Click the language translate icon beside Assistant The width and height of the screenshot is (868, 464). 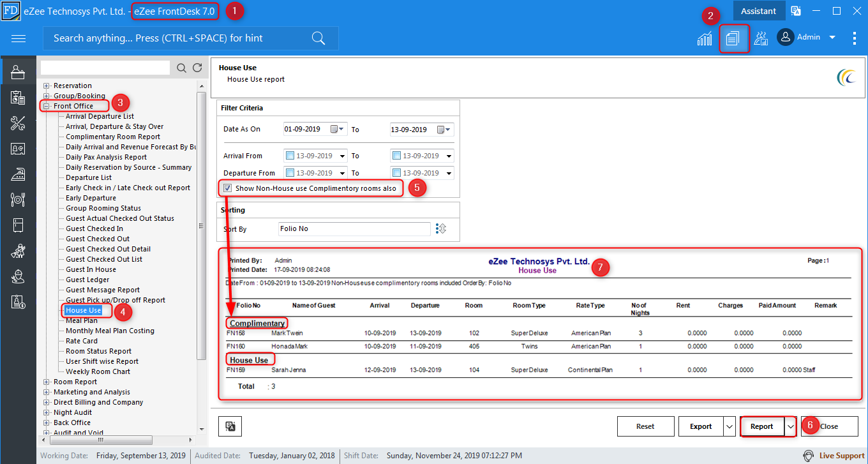click(796, 11)
